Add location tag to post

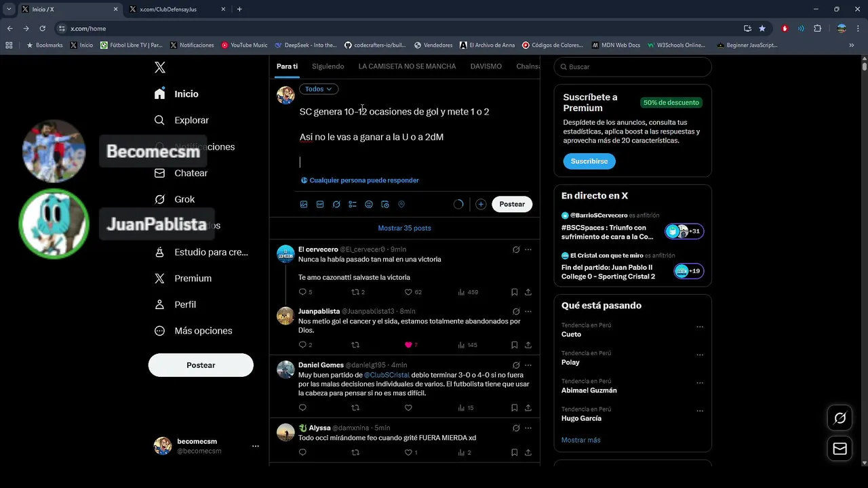tap(401, 204)
